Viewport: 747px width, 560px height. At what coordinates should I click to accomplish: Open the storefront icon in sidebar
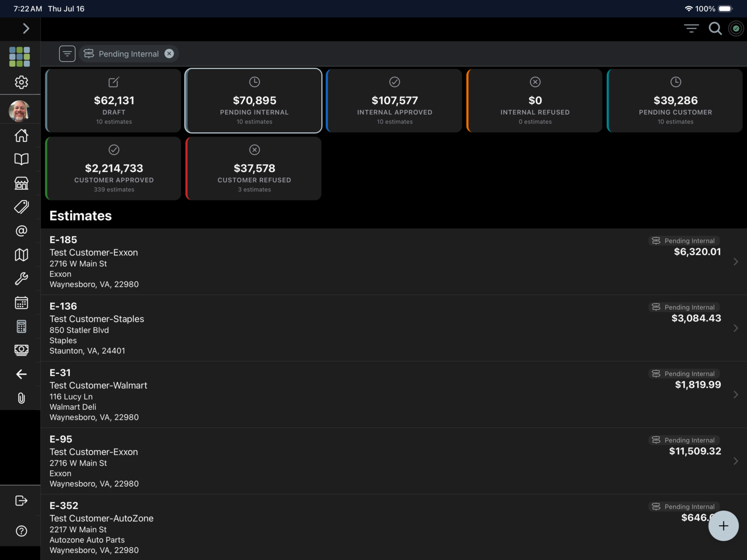pyautogui.click(x=21, y=183)
